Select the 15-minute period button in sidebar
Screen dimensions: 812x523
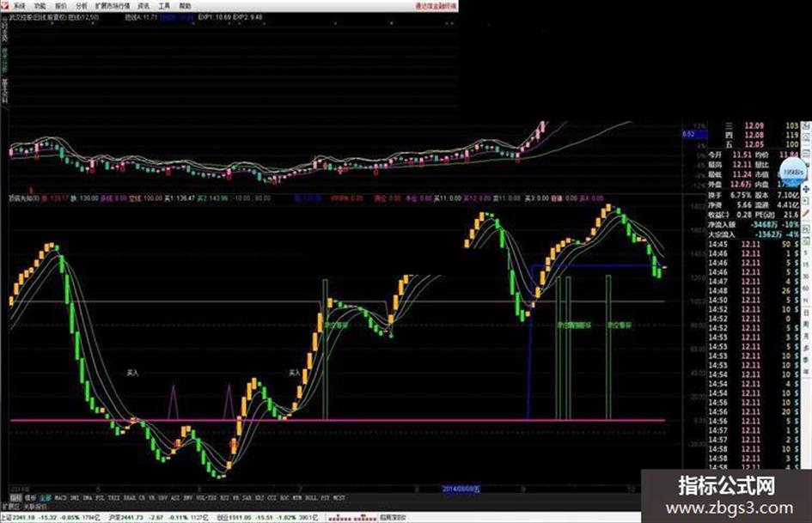pyautogui.click(x=806, y=265)
